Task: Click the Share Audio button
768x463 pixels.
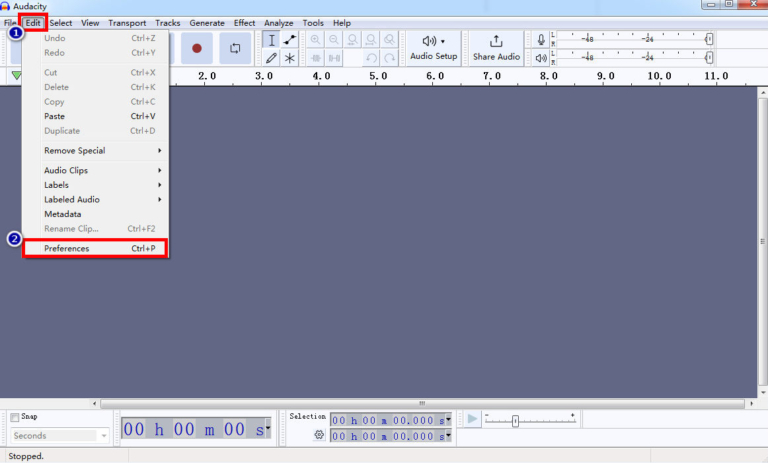Action: pyautogui.click(x=496, y=48)
